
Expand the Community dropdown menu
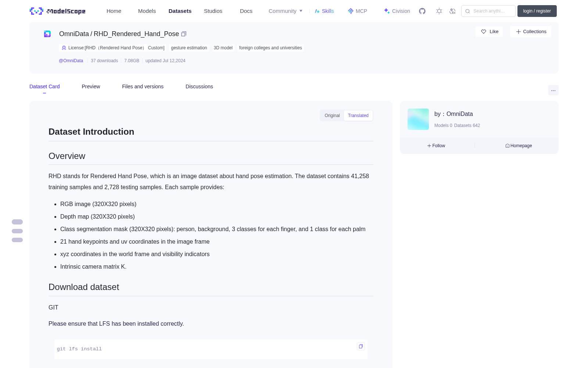click(x=286, y=11)
